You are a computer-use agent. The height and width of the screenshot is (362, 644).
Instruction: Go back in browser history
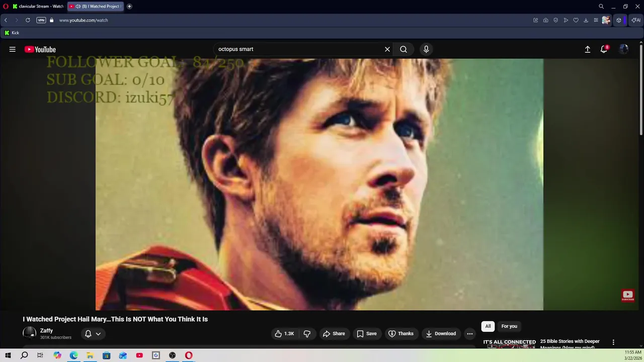pyautogui.click(x=6, y=20)
